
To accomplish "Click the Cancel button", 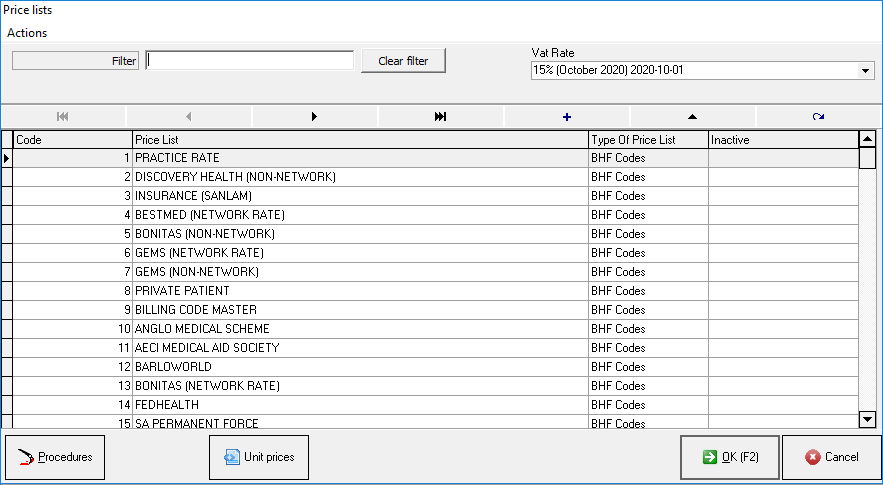I will [x=832, y=457].
